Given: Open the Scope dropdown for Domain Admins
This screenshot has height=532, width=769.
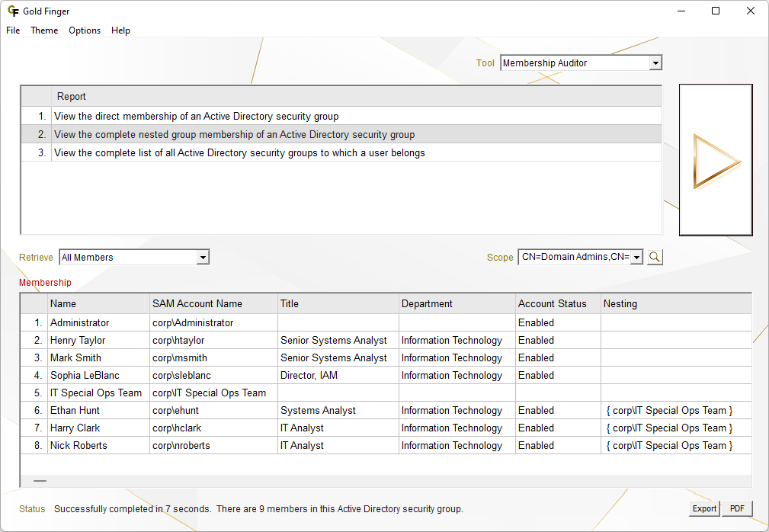Looking at the screenshot, I should tap(636, 258).
